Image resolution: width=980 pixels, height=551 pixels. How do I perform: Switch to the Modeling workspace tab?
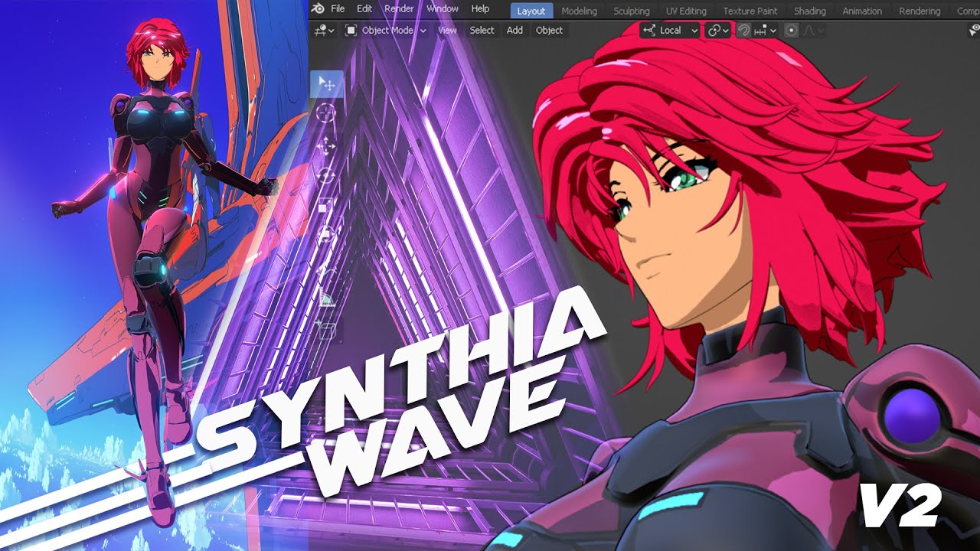(x=580, y=11)
